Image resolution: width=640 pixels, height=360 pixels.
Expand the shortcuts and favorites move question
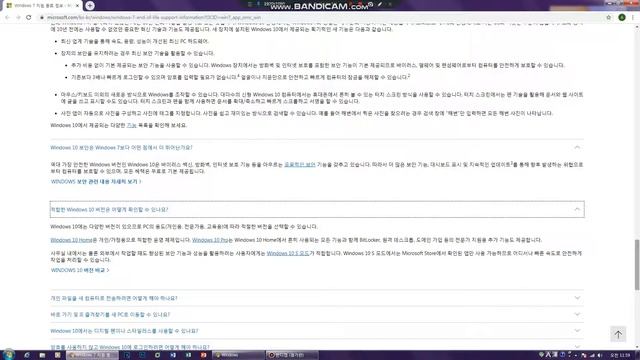click(x=317, y=314)
